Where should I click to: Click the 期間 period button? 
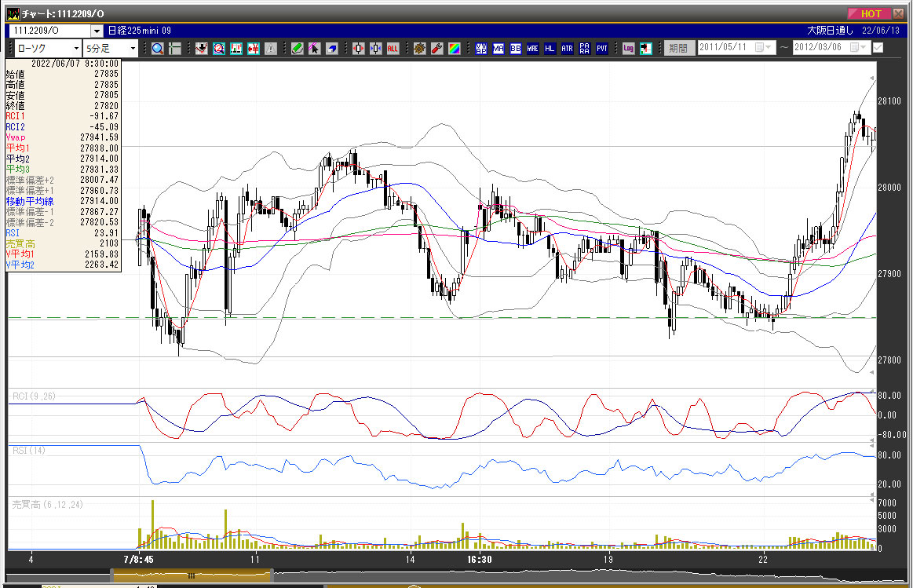click(x=679, y=48)
